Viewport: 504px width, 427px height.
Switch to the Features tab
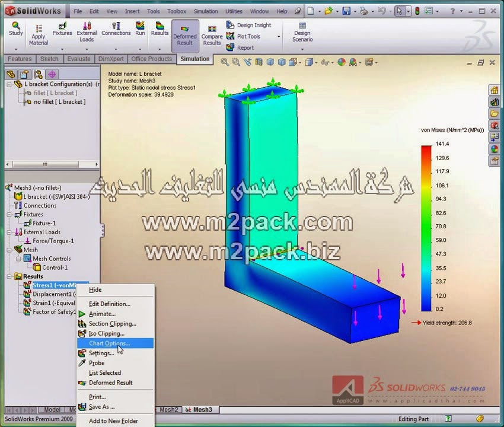tap(20, 59)
